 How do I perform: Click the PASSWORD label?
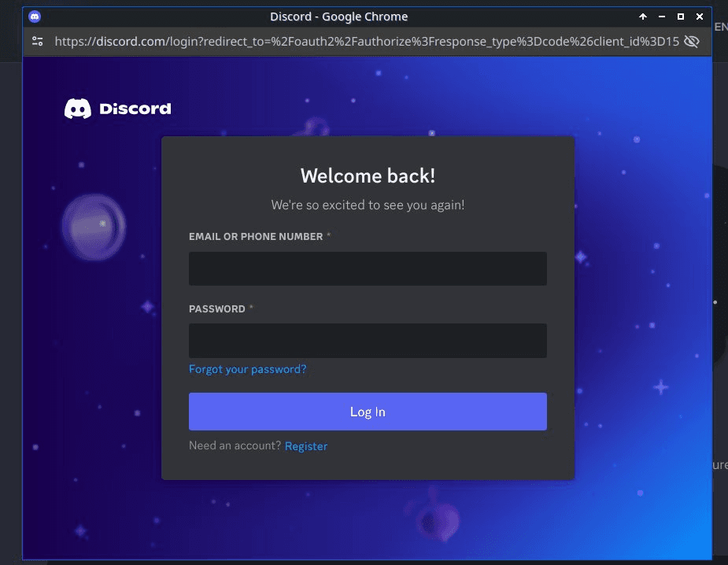pyautogui.click(x=216, y=308)
